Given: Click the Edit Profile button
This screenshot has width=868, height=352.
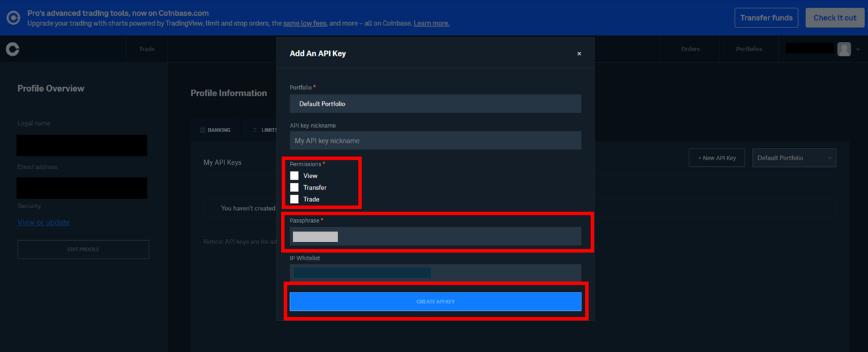Looking at the screenshot, I should tap(83, 249).
